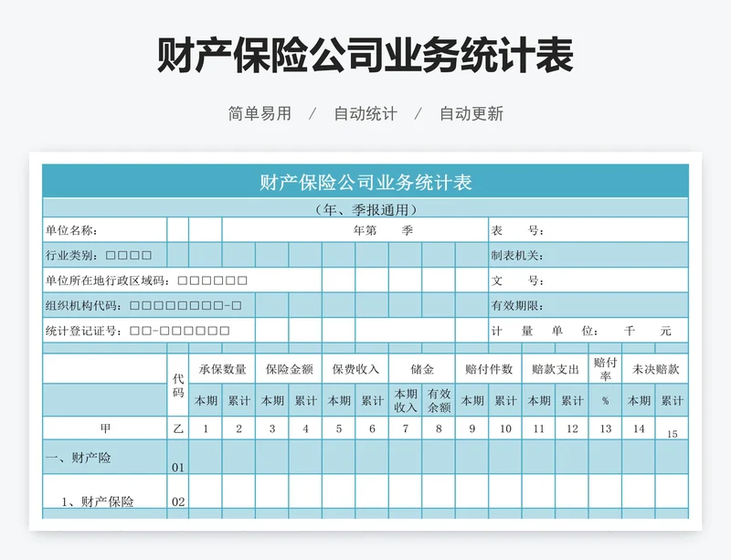The image size is (731, 560).
Task: Click the column number 5 cell
Action: (339, 428)
